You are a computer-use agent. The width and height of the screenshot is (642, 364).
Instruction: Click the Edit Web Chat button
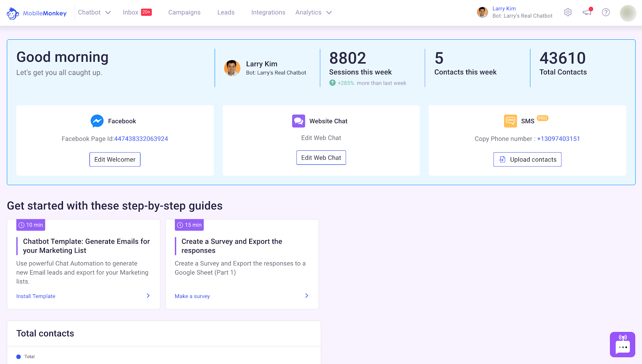321,158
